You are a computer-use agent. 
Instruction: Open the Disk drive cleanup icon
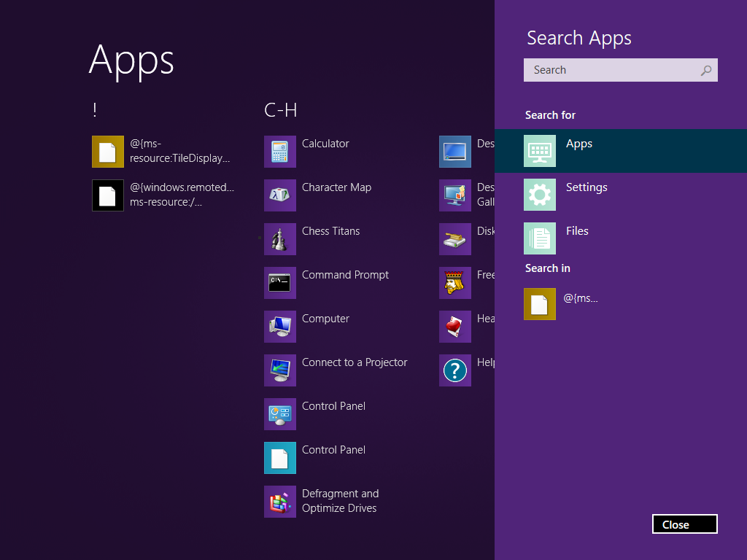[x=455, y=239]
